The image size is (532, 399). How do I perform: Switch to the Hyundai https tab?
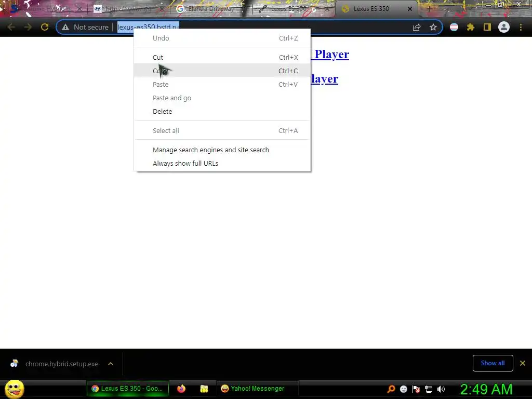127,9
